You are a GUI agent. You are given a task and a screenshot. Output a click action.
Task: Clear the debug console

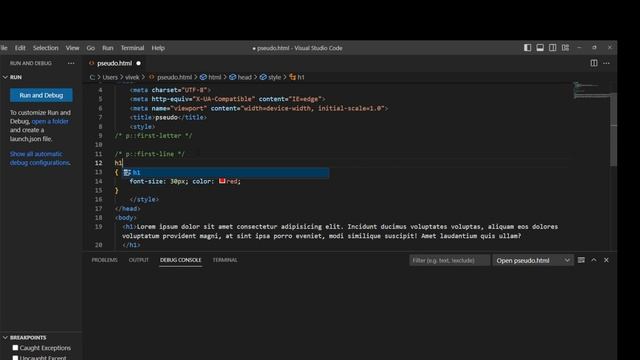(x=581, y=260)
